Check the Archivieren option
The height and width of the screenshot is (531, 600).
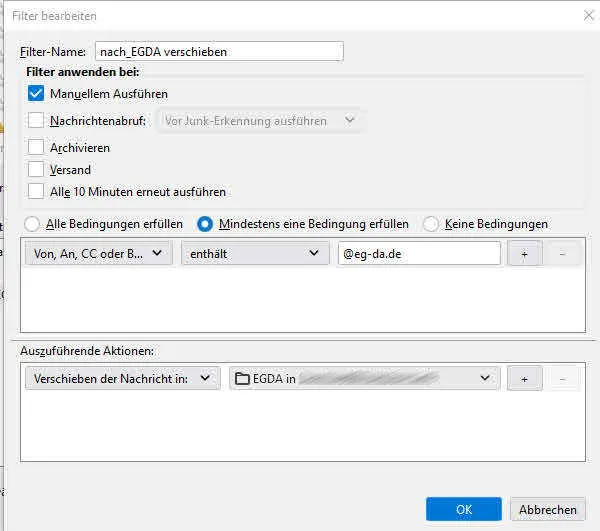36,147
